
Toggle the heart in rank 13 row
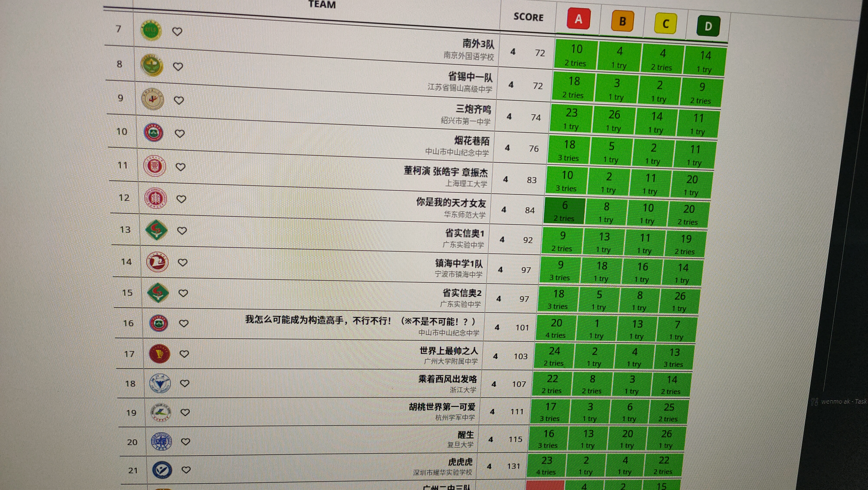[x=182, y=231]
